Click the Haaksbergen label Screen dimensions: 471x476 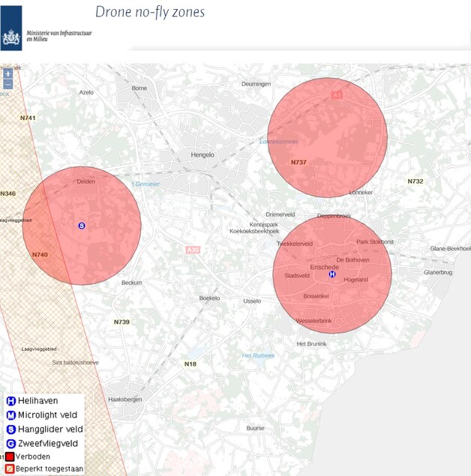pos(125,400)
